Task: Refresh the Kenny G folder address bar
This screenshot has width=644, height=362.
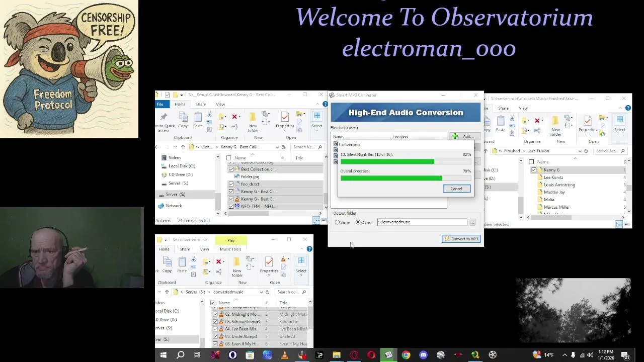Action: (x=283, y=147)
